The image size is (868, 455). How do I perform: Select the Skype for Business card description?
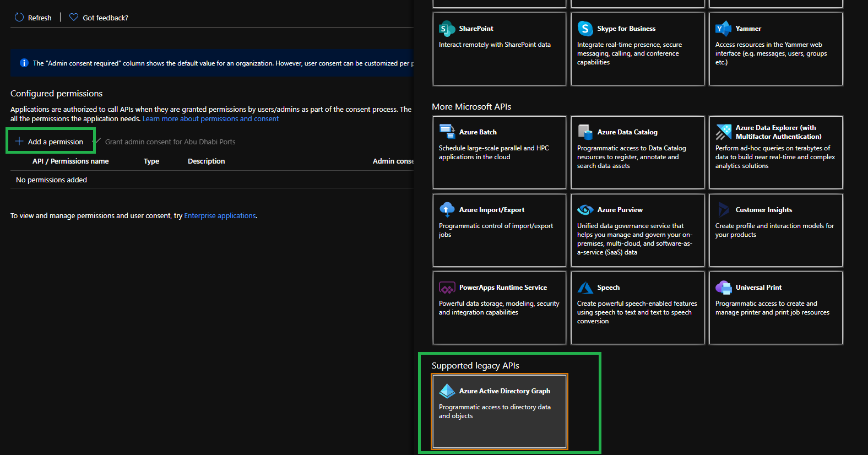coord(630,53)
